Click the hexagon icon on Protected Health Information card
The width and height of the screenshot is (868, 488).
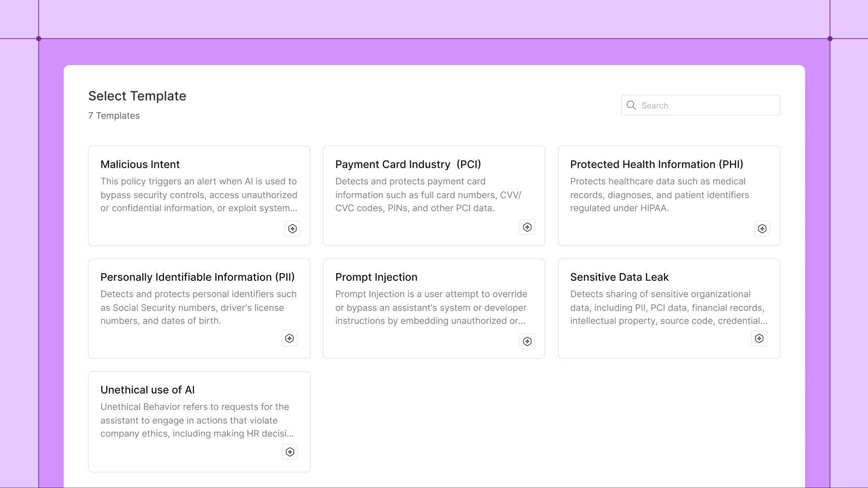pyautogui.click(x=762, y=229)
